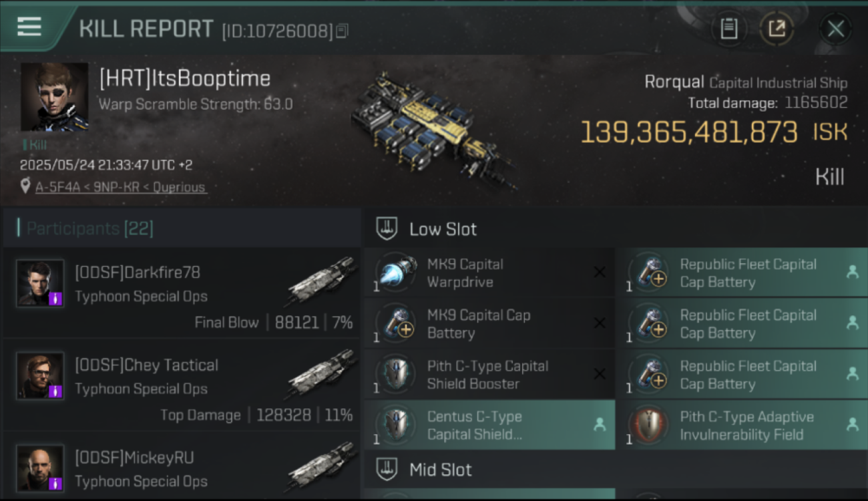Click the X beside MK9 Capital Cap Battery
Viewport: 868px width, 501px height.
pos(600,323)
